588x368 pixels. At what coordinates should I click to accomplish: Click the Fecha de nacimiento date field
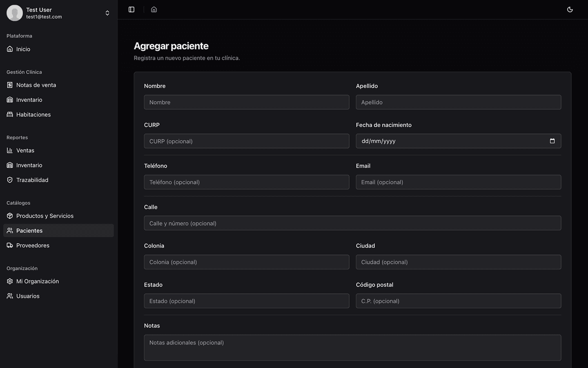coord(449,141)
